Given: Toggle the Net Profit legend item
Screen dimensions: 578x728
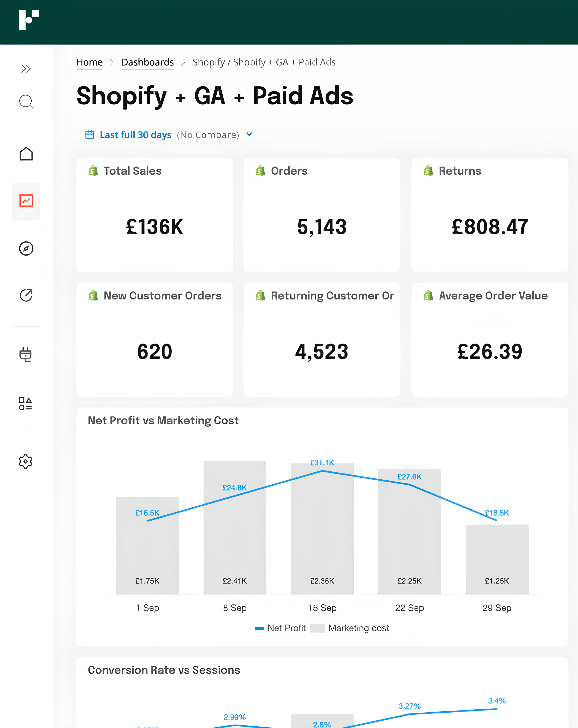Looking at the screenshot, I should click(280, 628).
